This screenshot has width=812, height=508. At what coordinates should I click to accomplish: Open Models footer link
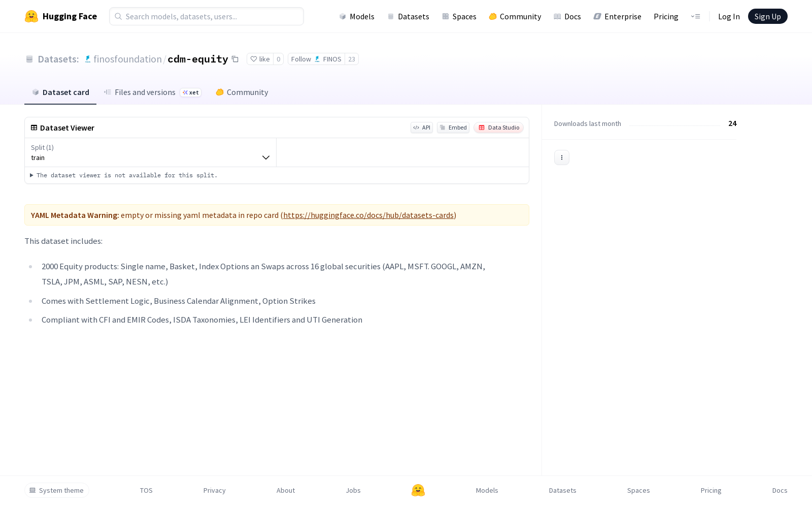click(x=487, y=490)
